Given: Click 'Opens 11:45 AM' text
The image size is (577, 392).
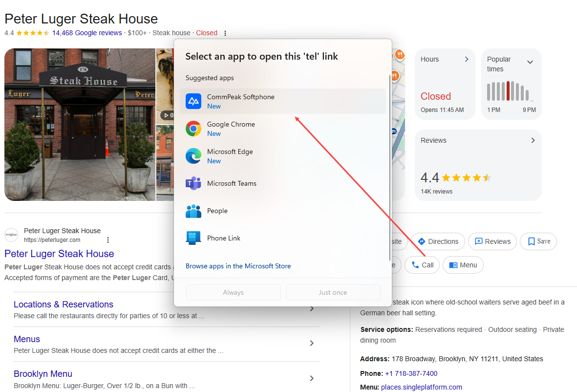Looking at the screenshot, I should [x=442, y=109].
